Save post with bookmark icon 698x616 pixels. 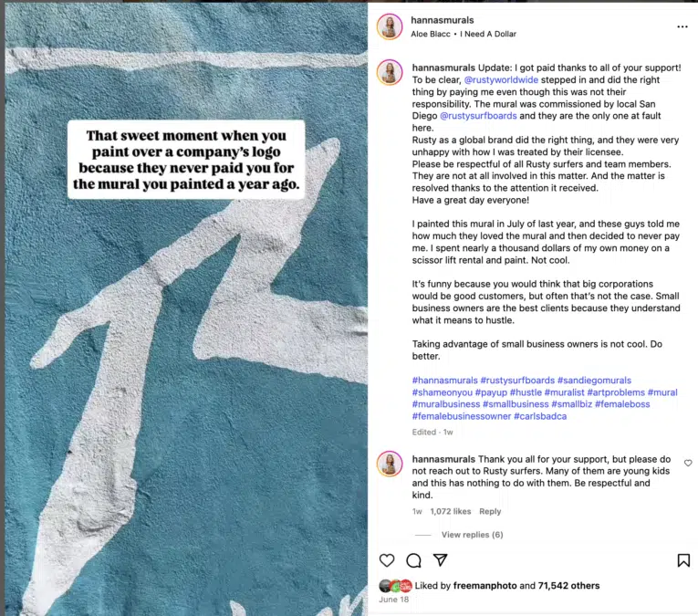[x=683, y=560]
